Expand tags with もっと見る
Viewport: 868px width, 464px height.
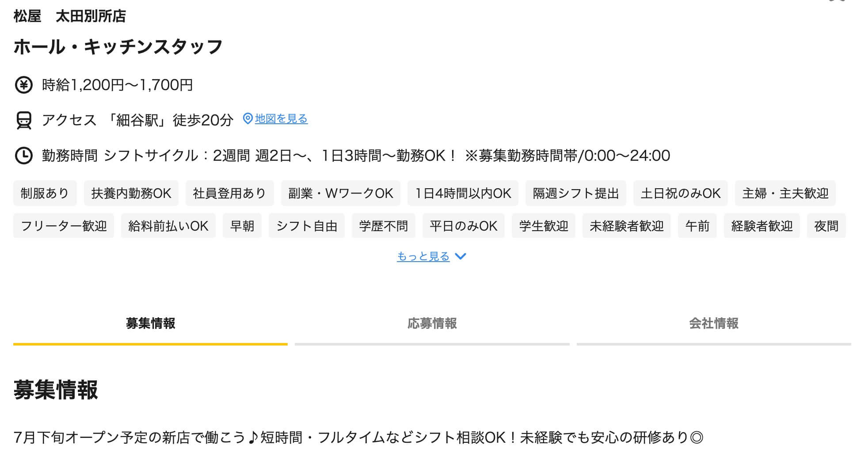(x=423, y=257)
